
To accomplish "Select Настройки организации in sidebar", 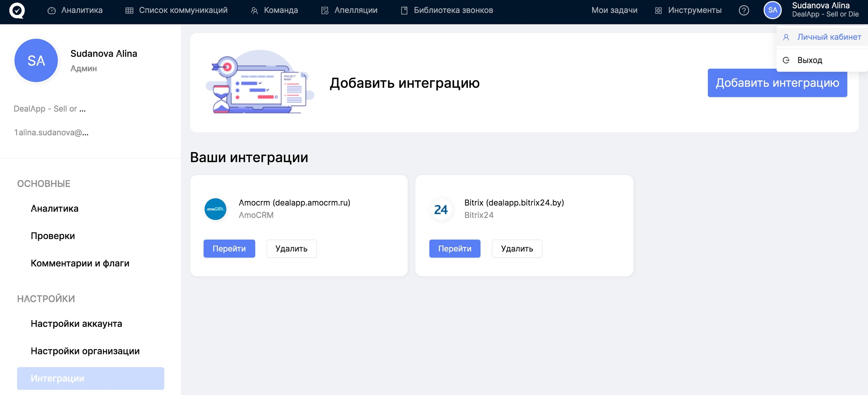I will [85, 351].
